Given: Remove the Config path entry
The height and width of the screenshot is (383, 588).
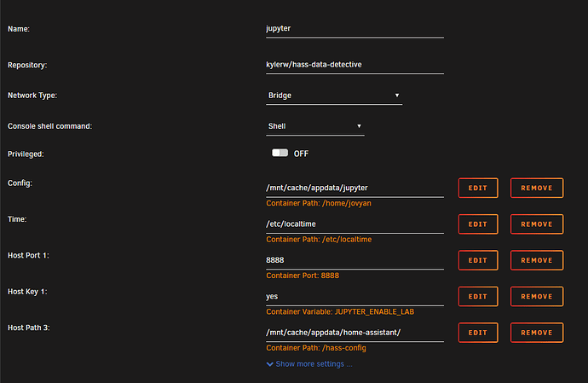Looking at the screenshot, I should [536, 188].
